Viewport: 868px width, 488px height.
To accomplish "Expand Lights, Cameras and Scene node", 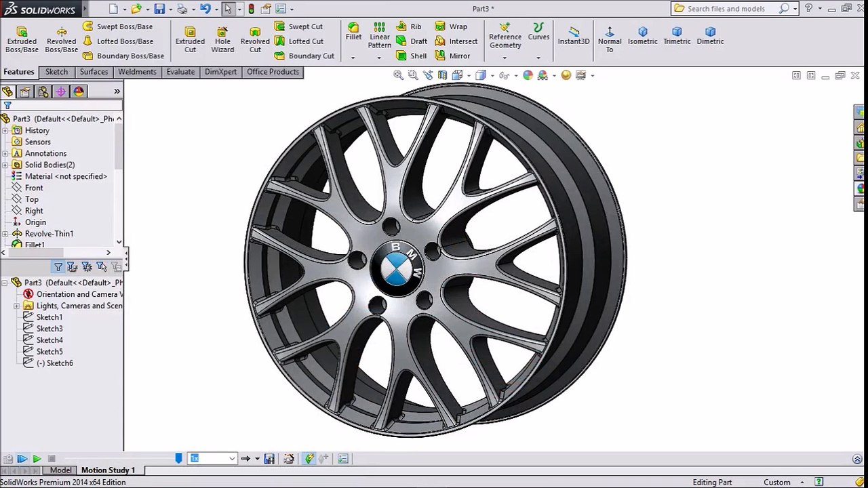I will (17, 306).
